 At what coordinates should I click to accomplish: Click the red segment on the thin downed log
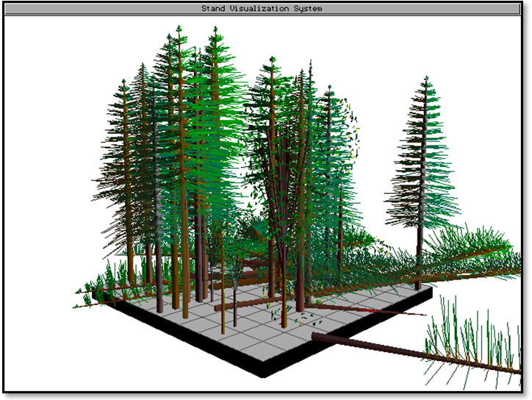[369, 310]
